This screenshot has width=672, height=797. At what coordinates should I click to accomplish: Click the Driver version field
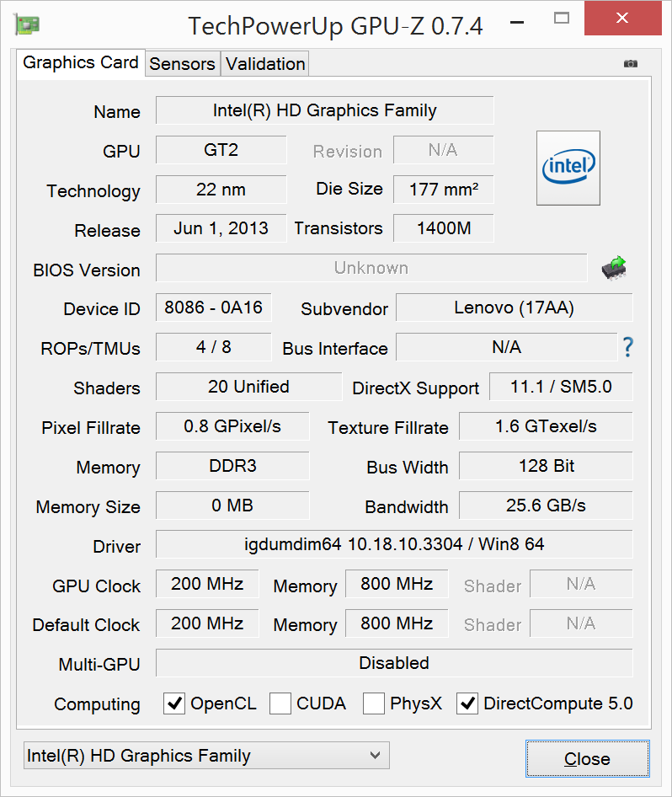(394, 544)
